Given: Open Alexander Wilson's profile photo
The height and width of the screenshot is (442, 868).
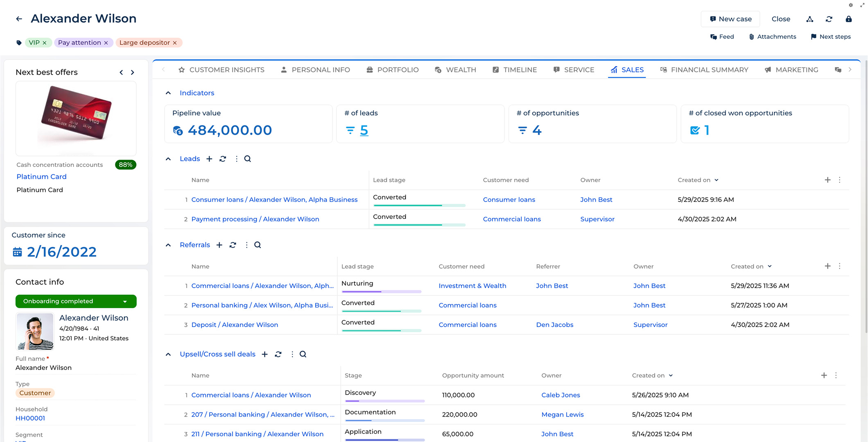Looking at the screenshot, I should tap(35, 331).
